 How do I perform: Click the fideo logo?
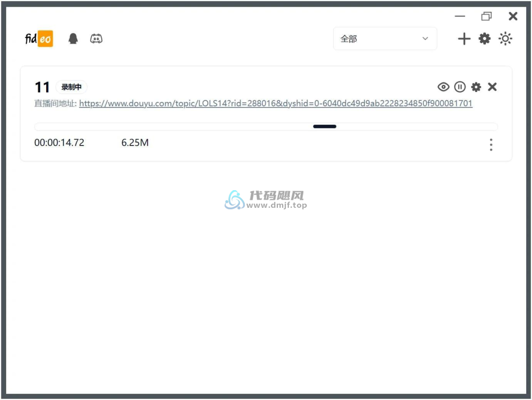coord(39,38)
